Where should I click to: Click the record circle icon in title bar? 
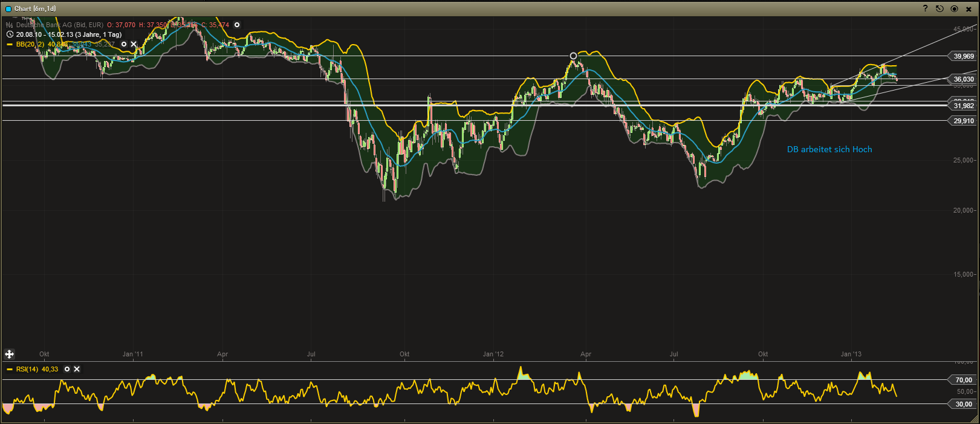pyautogui.click(x=954, y=8)
